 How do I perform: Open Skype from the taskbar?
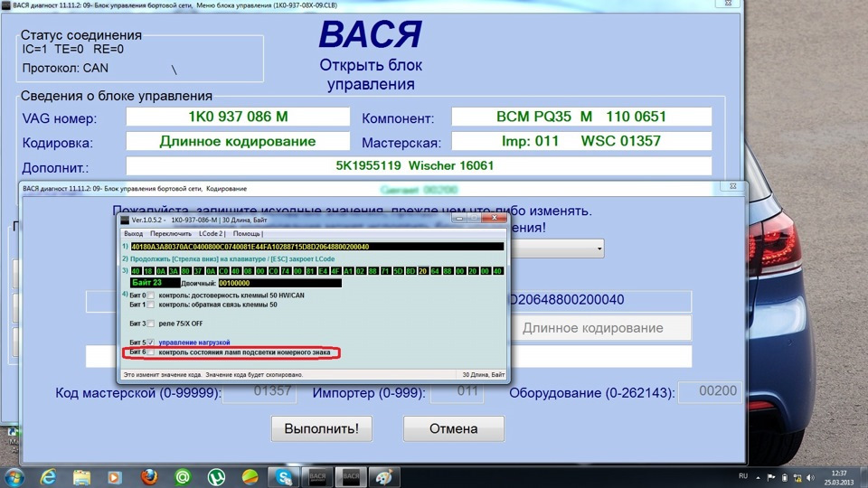tap(284, 476)
